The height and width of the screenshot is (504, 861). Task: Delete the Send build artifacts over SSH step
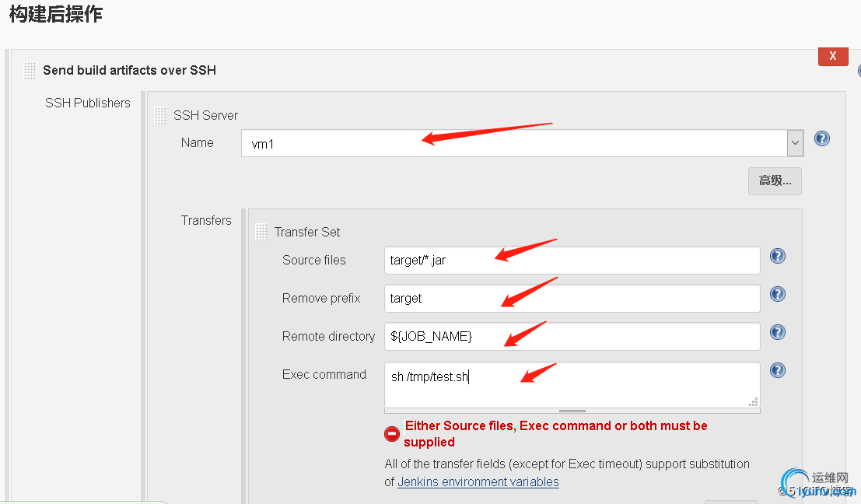(833, 56)
